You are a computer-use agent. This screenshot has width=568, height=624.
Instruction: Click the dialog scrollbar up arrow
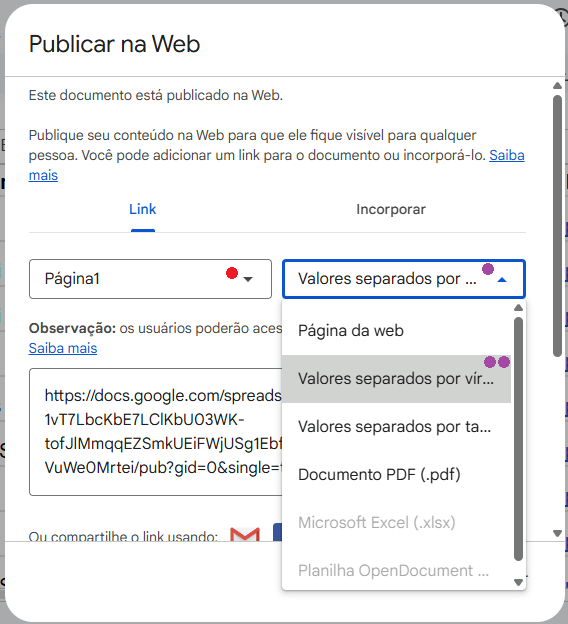pos(557,86)
